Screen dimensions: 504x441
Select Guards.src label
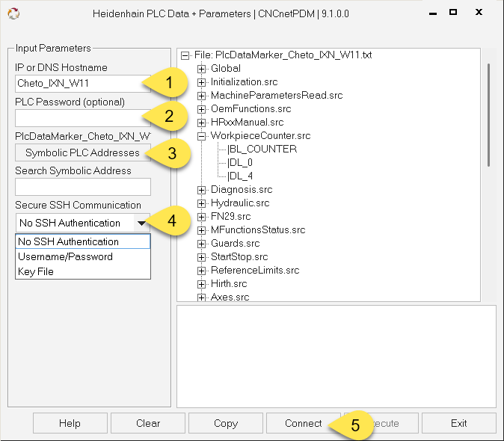(x=236, y=244)
